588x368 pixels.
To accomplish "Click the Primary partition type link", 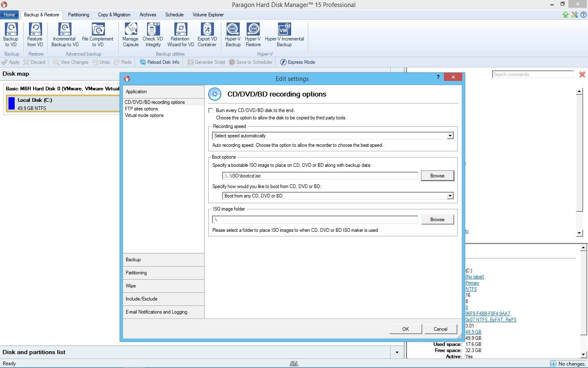I will coord(472,283).
